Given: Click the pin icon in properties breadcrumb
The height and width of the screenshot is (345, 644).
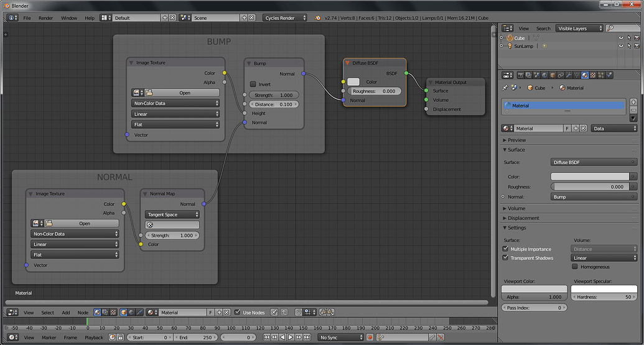Looking at the screenshot, I should click(505, 88).
